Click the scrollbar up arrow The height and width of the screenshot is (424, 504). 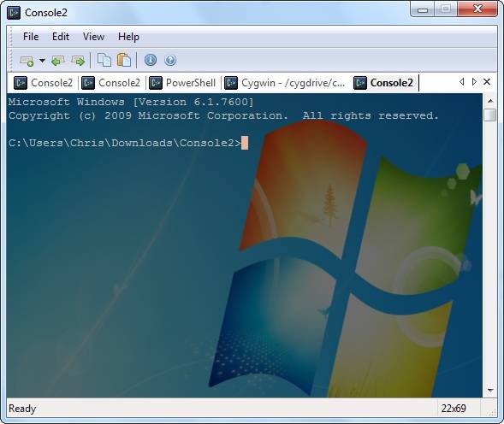click(x=490, y=101)
